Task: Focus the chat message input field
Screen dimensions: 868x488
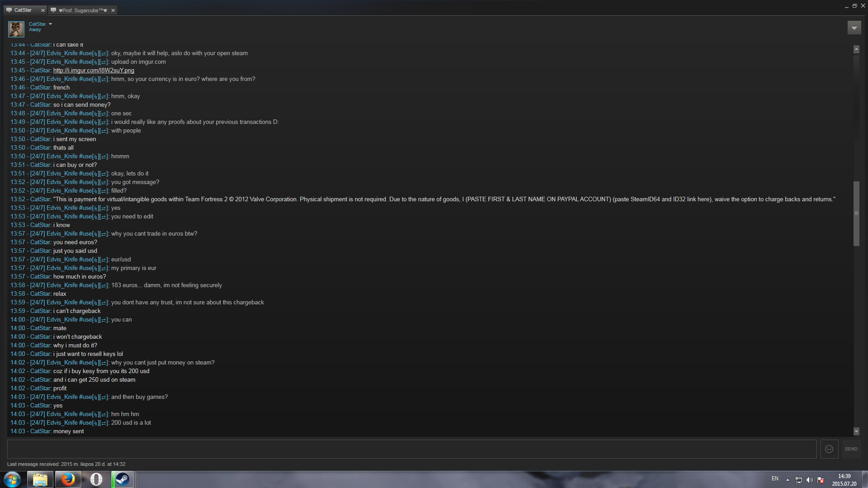Action: coord(412,449)
